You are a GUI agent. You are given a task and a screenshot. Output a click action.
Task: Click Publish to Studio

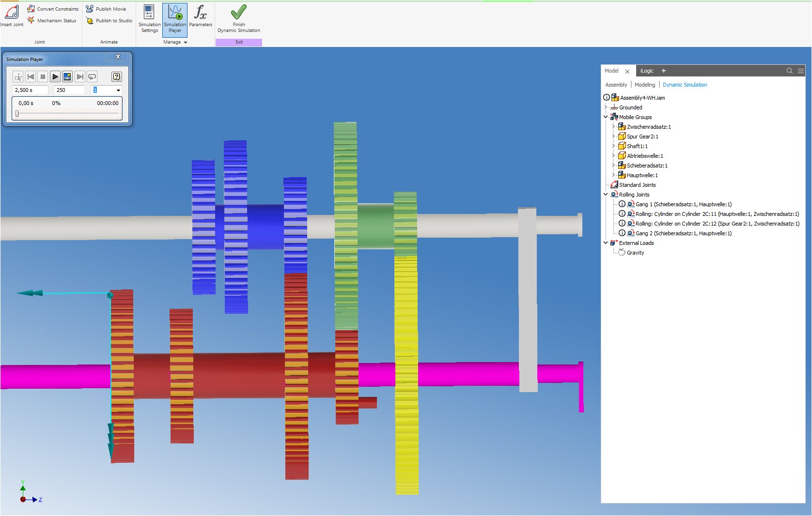(89, 21)
